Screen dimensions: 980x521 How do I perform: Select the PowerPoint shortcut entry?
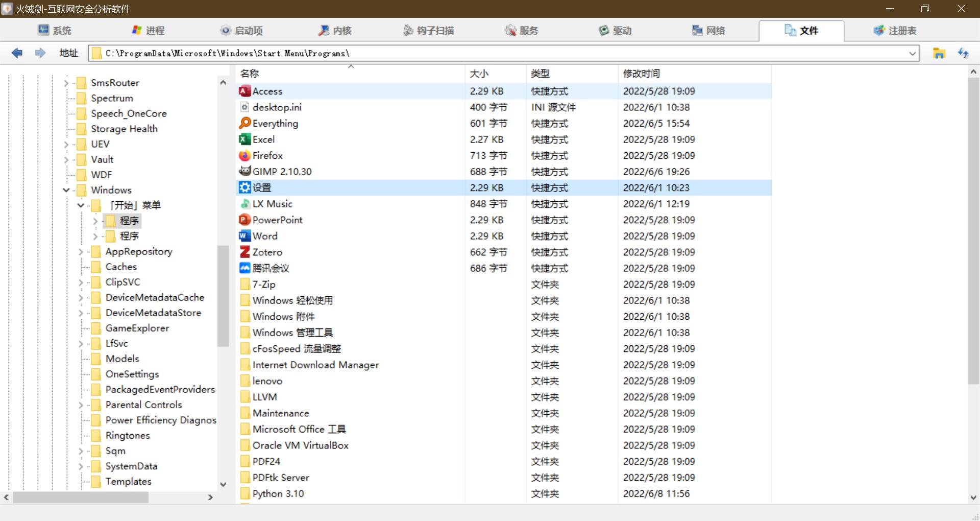click(277, 220)
